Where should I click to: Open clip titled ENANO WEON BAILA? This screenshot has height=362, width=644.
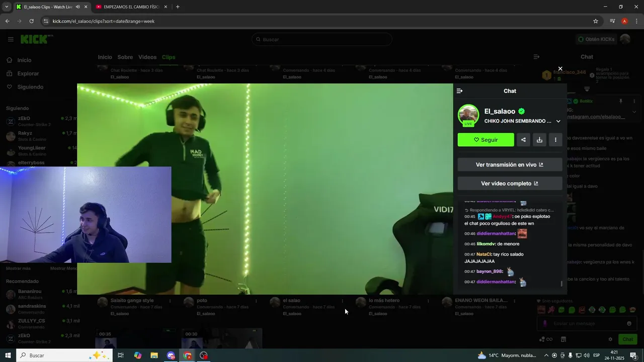point(481,301)
